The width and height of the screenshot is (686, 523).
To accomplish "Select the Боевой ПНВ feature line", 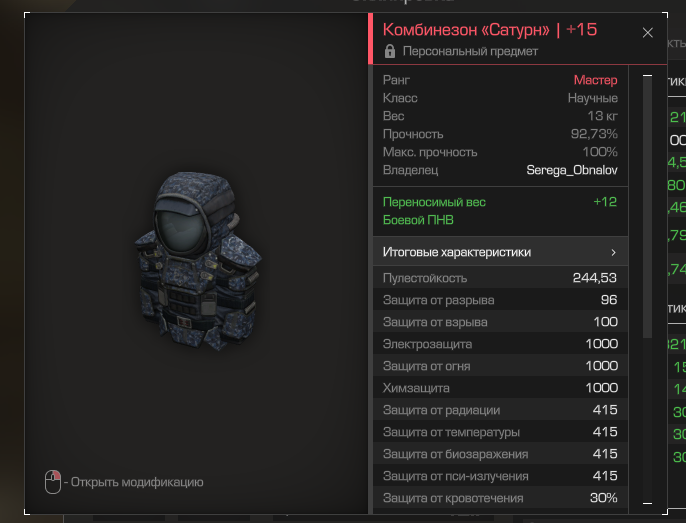I will [x=418, y=220].
